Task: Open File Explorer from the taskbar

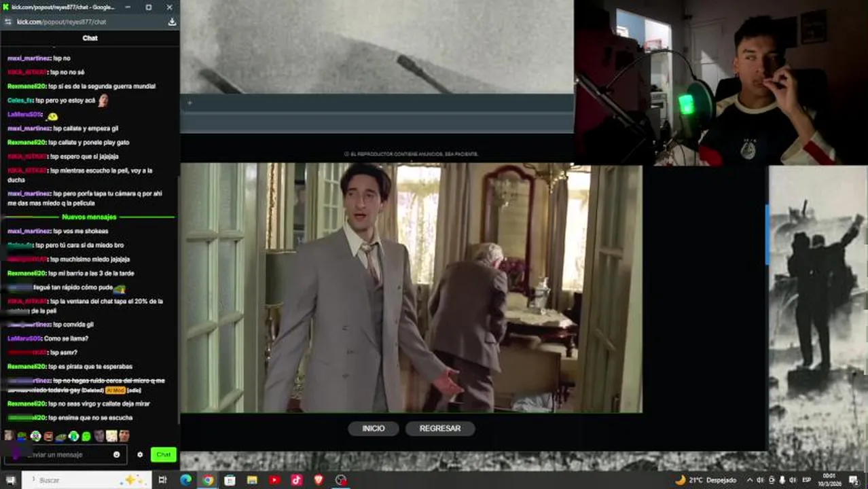Action: [x=252, y=480]
